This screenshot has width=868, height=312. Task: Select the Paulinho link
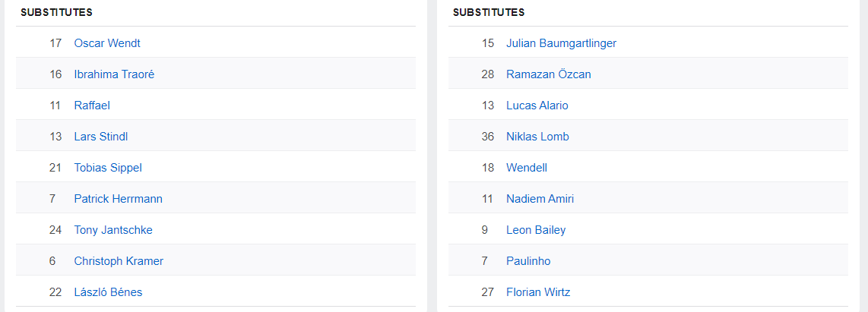(x=528, y=261)
